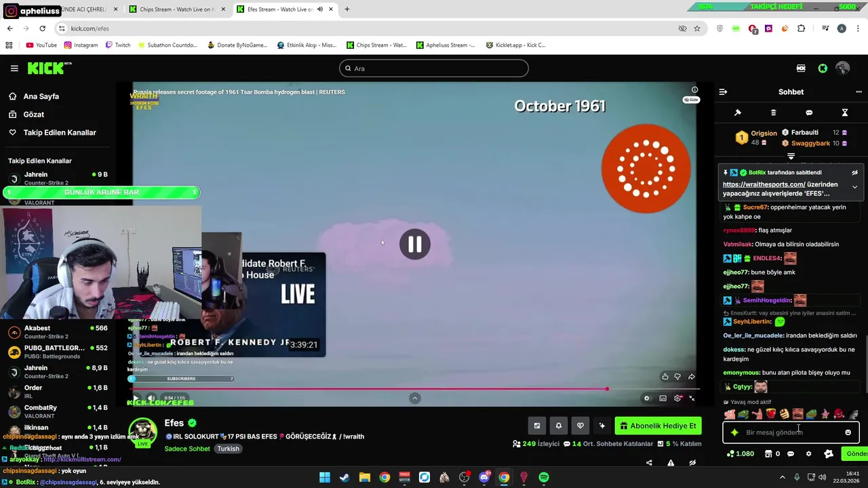Click the moderator hammer icon in chat
Image resolution: width=868 pixels, height=488 pixels.
[x=738, y=113]
